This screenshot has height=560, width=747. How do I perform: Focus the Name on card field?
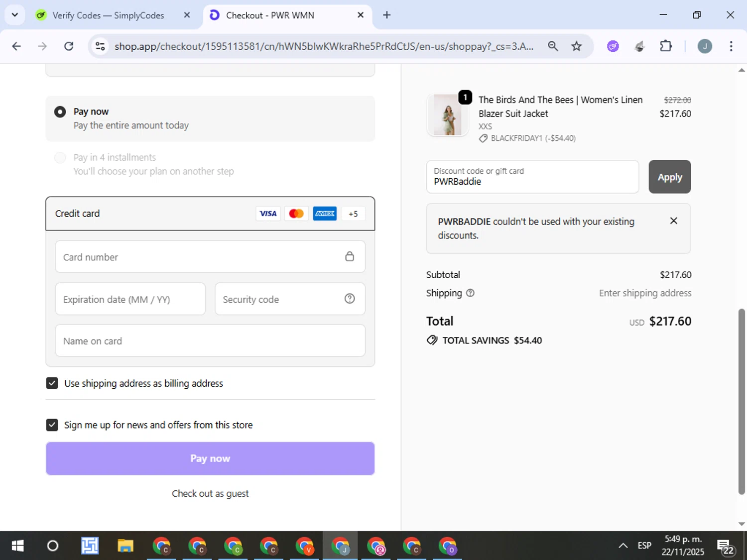210,341
